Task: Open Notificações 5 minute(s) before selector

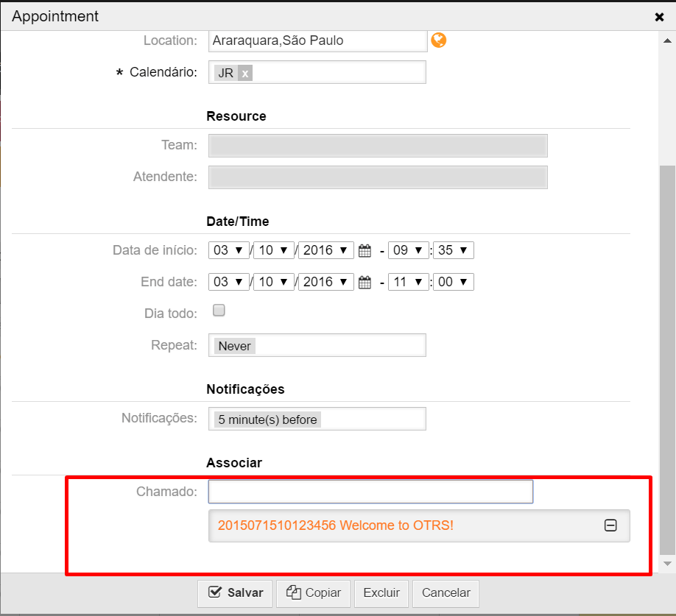Action: [317, 419]
